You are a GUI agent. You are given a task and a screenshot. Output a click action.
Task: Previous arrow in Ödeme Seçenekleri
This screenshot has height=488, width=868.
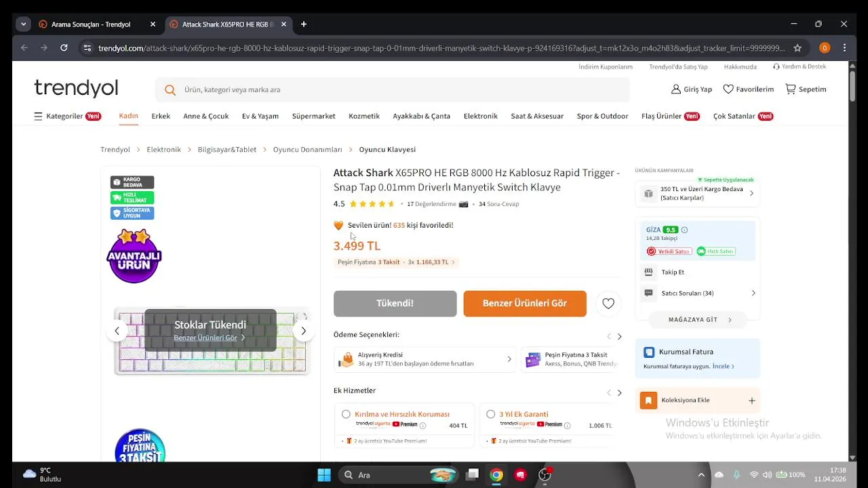pyautogui.click(x=608, y=337)
